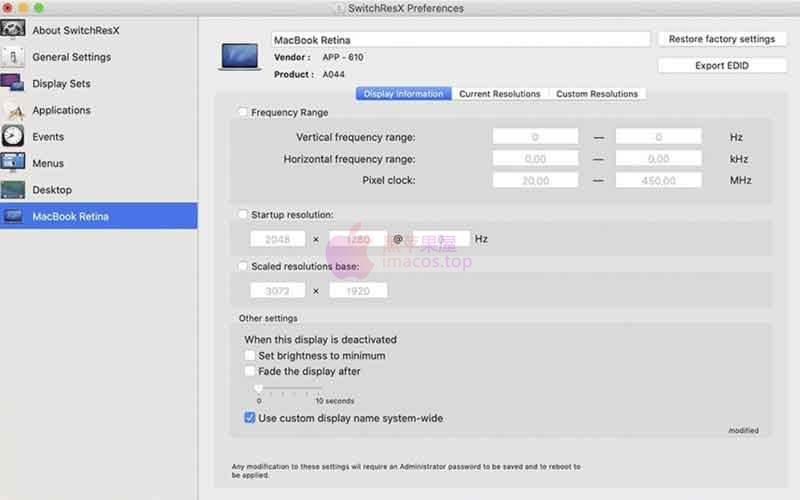Click the MacBook laptop image beside display name

tap(239, 56)
